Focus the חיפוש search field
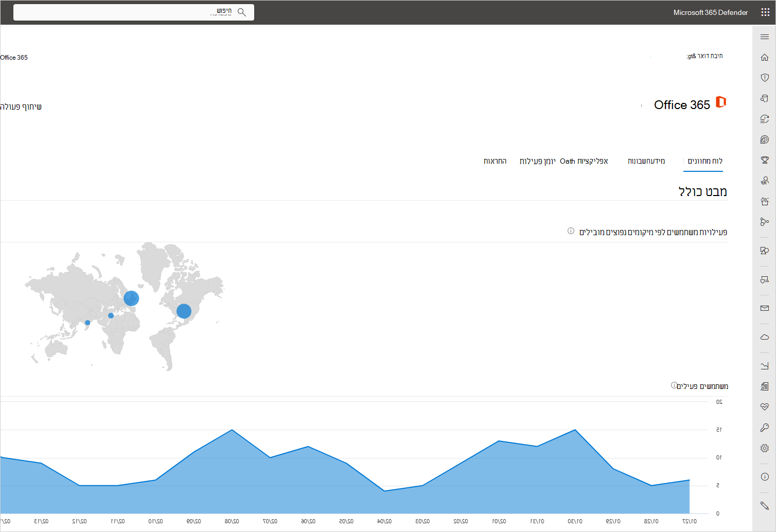Viewport: 776px width, 532px height. tap(134, 12)
